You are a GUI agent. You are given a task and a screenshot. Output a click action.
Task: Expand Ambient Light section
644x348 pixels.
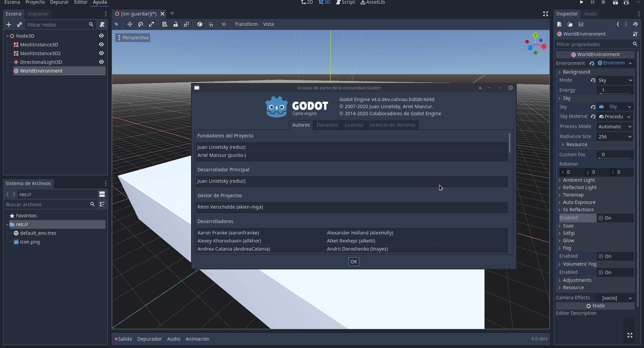point(579,180)
